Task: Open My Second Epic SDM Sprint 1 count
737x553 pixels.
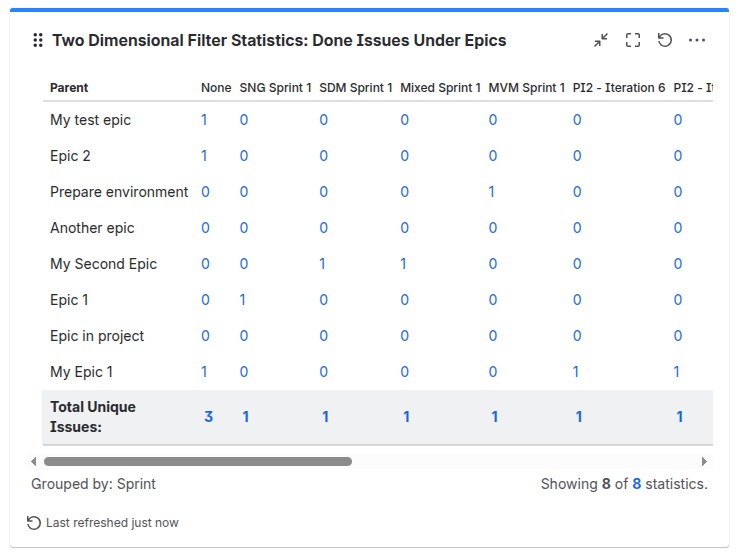Action: [x=322, y=264]
